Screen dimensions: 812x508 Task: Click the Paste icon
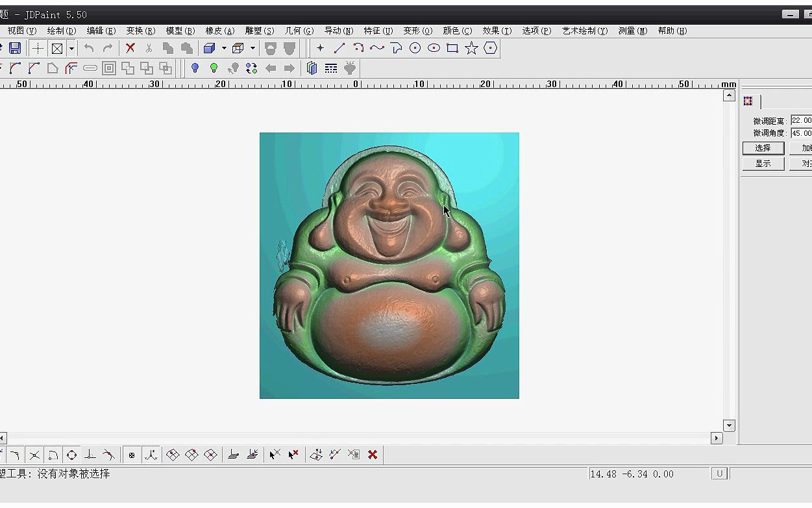coord(187,48)
